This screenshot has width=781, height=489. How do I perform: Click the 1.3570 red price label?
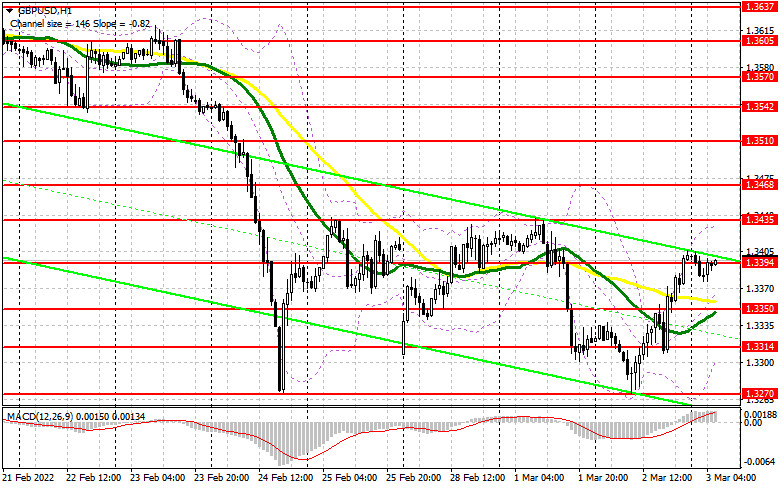pyautogui.click(x=759, y=77)
